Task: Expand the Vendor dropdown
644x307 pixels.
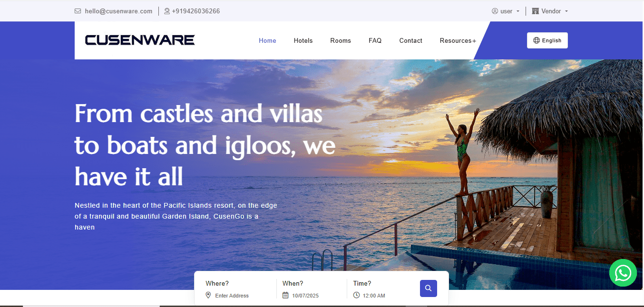Action: [550, 11]
